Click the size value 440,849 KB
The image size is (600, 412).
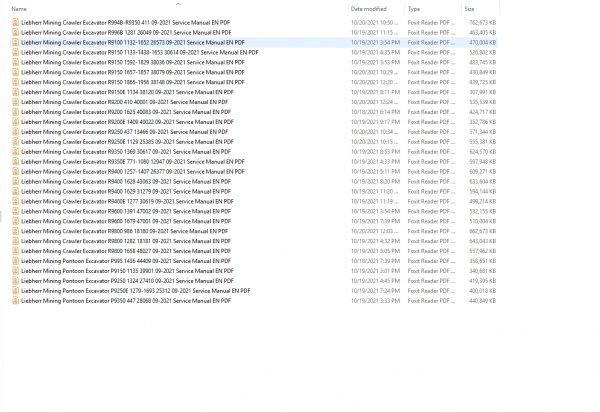(x=483, y=301)
